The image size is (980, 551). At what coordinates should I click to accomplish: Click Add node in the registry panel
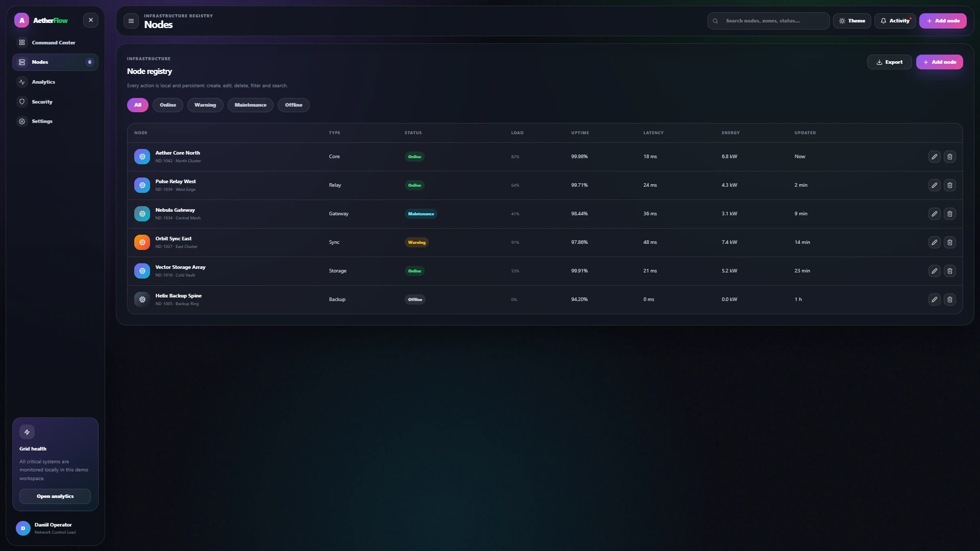[x=939, y=62]
